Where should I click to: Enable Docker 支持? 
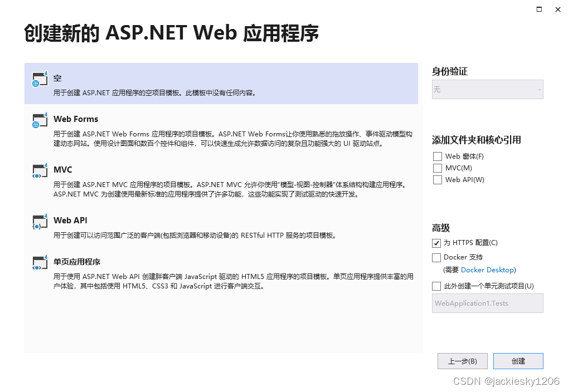tap(437, 257)
